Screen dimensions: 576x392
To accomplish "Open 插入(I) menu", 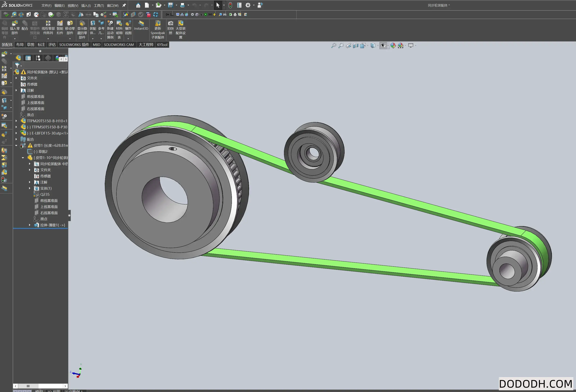I will [86, 5].
